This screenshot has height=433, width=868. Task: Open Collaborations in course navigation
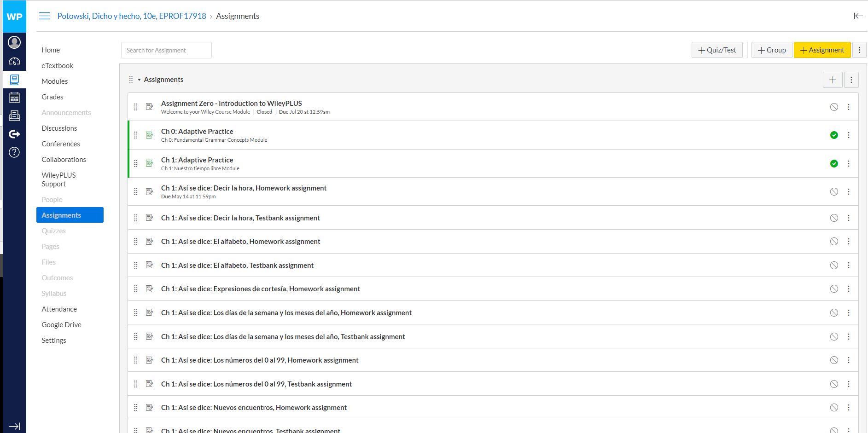pyautogui.click(x=64, y=160)
